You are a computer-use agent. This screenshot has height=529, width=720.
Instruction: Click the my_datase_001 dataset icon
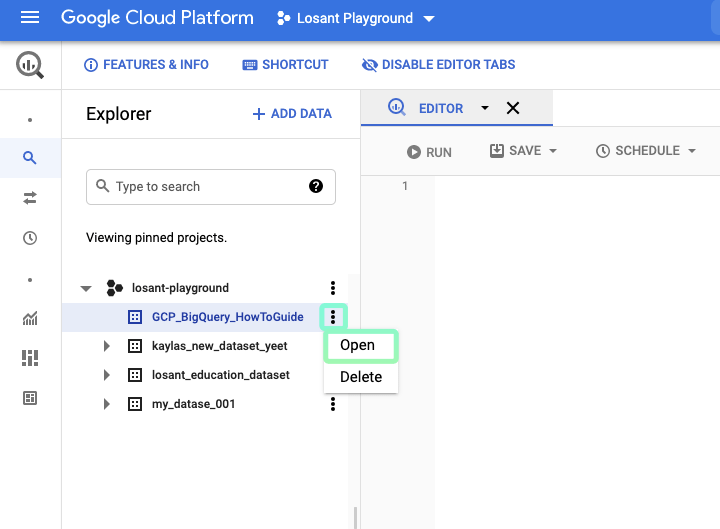[x=135, y=404]
